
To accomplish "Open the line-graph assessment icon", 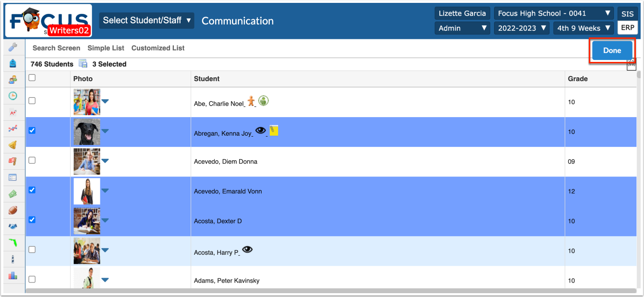I will (13, 129).
